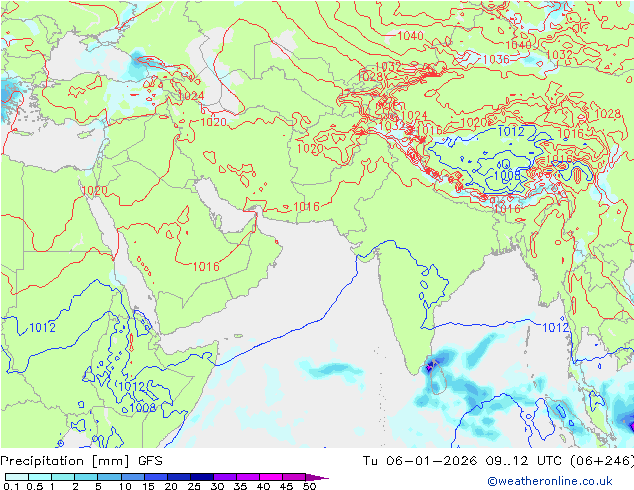
Task: Select the 10–15 mm blue legend swatch
Action: click(x=132, y=477)
